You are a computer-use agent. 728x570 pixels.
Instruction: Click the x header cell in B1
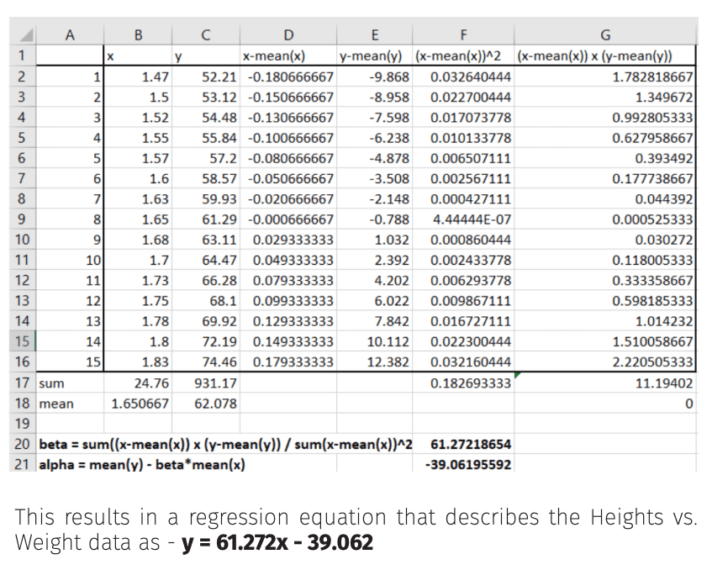(138, 55)
